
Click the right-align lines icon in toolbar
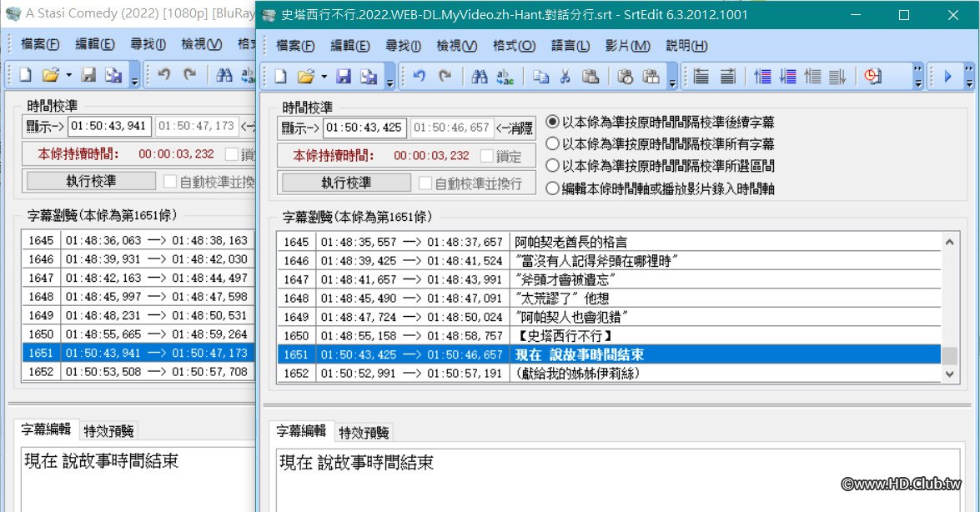pyautogui.click(x=727, y=76)
